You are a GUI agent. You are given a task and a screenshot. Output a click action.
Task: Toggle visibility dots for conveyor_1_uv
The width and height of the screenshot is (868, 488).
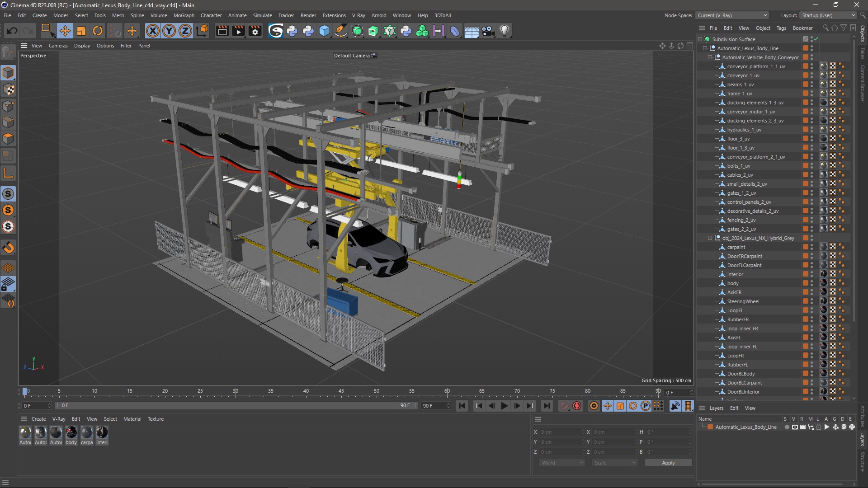tap(812, 75)
